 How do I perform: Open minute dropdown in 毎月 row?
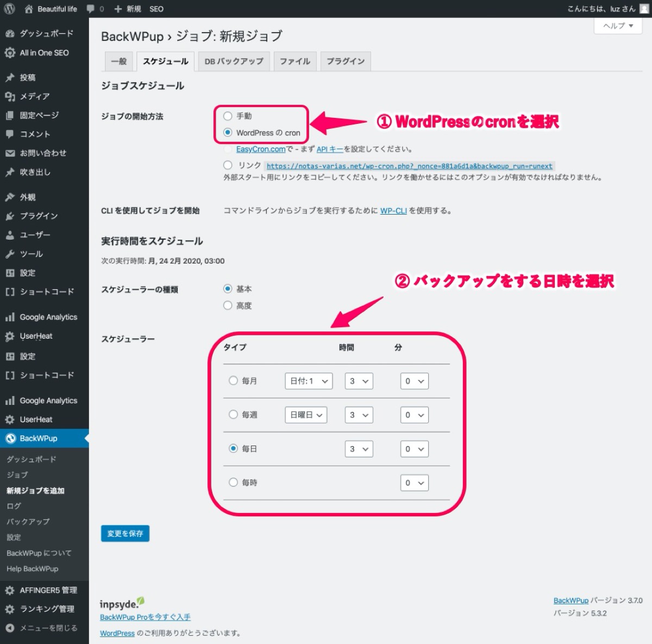tap(415, 381)
